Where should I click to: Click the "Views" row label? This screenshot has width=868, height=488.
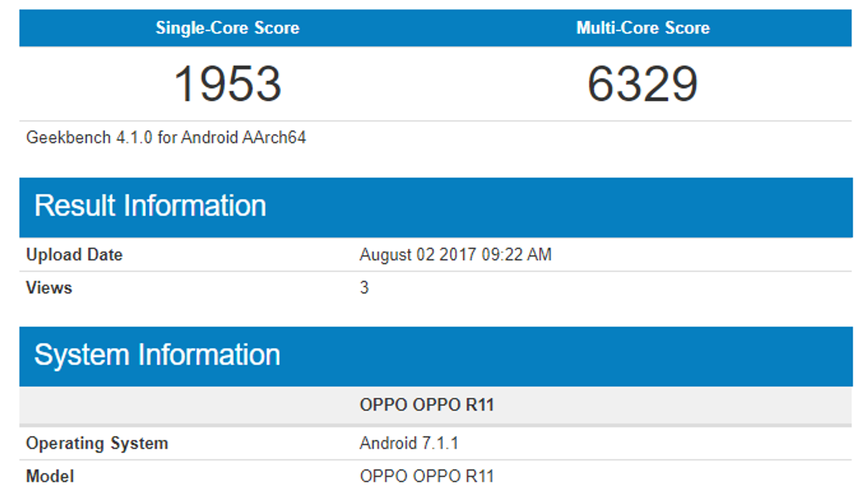[49, 287]
